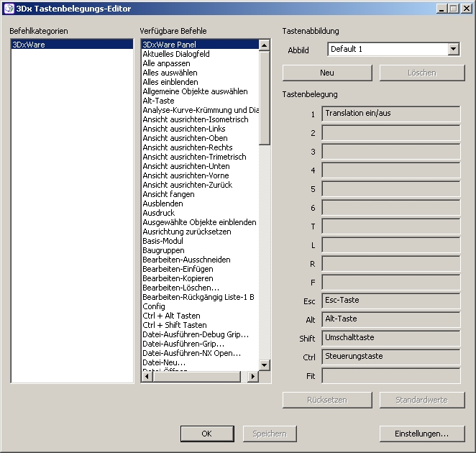The width and height of the screenshot is (476, 453).
Task: Pick Alles einblenden from the list
Action: [200, 82]
